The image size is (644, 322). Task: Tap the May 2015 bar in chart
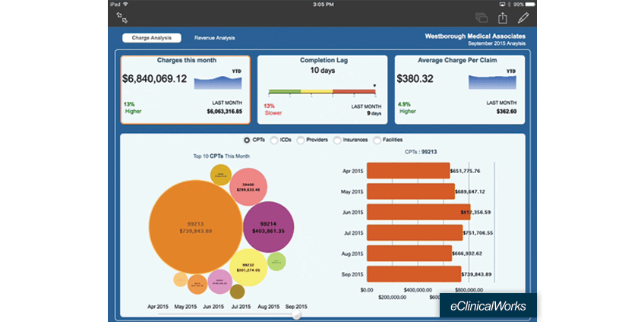tap(411, 191)
